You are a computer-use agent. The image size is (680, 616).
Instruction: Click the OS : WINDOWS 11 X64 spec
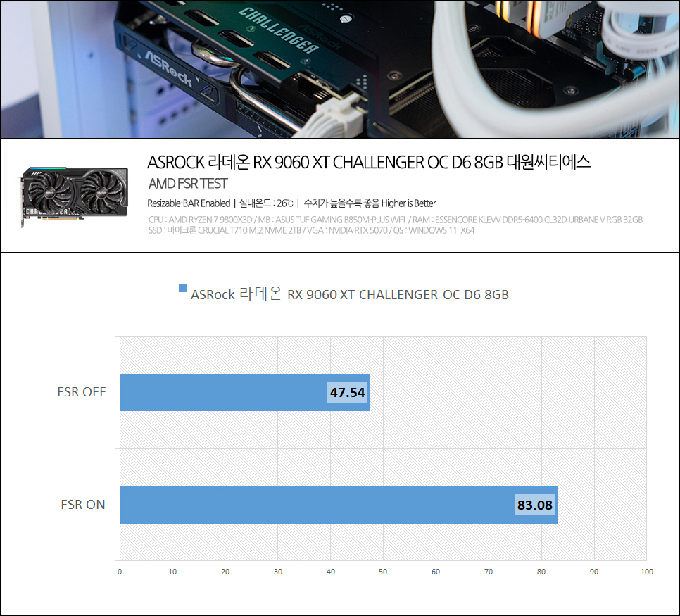(434, 230)
